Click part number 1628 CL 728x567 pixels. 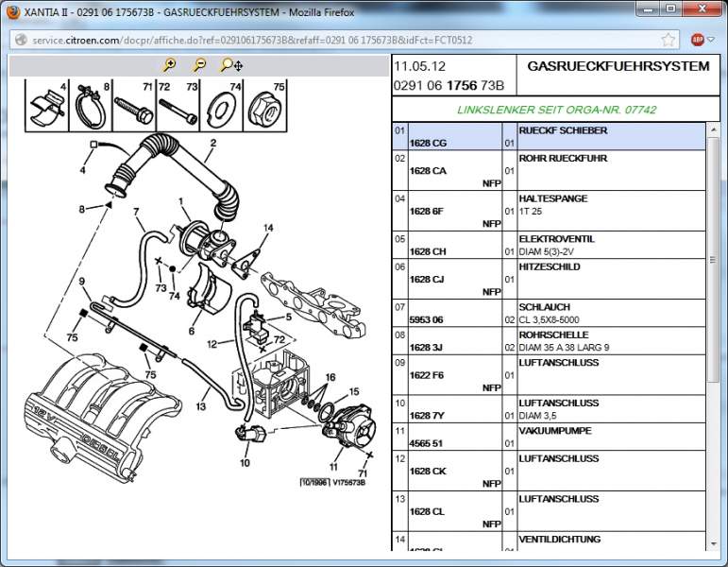pyautogui.click(x=427, y=511)
